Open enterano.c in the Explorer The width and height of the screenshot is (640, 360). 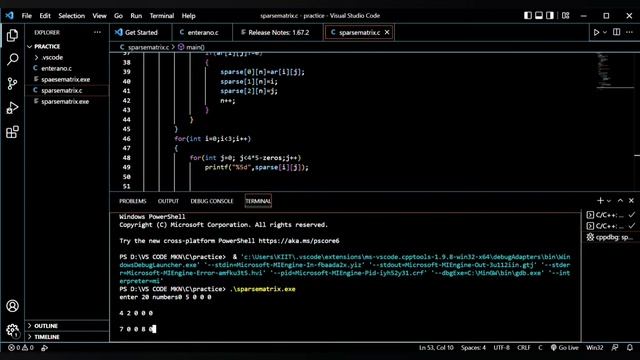[x=67, y=69]
